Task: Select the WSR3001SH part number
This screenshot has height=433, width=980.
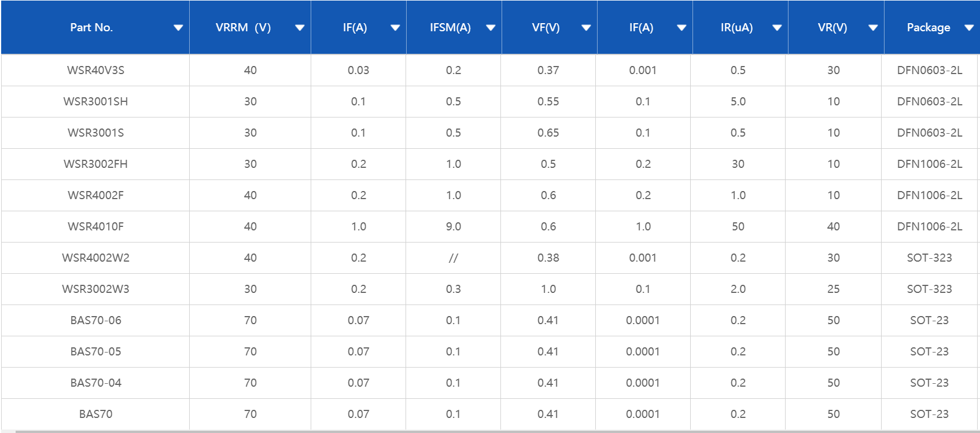Action: point(95,101)
